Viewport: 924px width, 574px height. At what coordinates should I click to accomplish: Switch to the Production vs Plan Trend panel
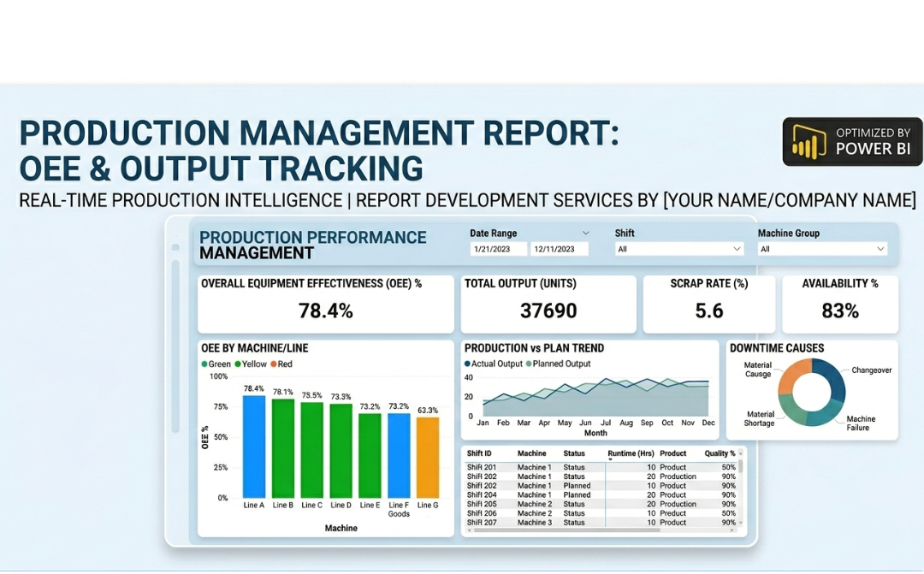pyautogui.click(x=534, y=348)
